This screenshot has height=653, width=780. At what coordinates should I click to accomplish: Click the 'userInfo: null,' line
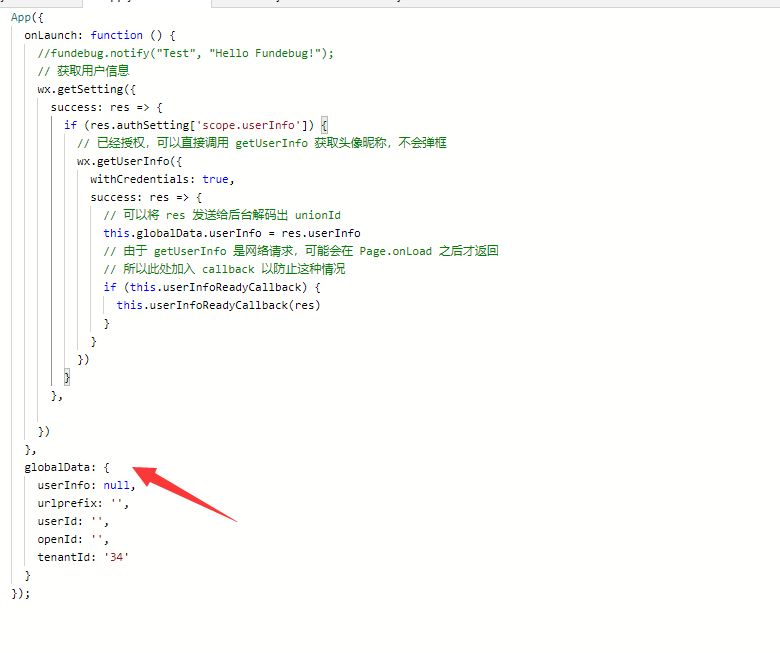coord(86,485)
